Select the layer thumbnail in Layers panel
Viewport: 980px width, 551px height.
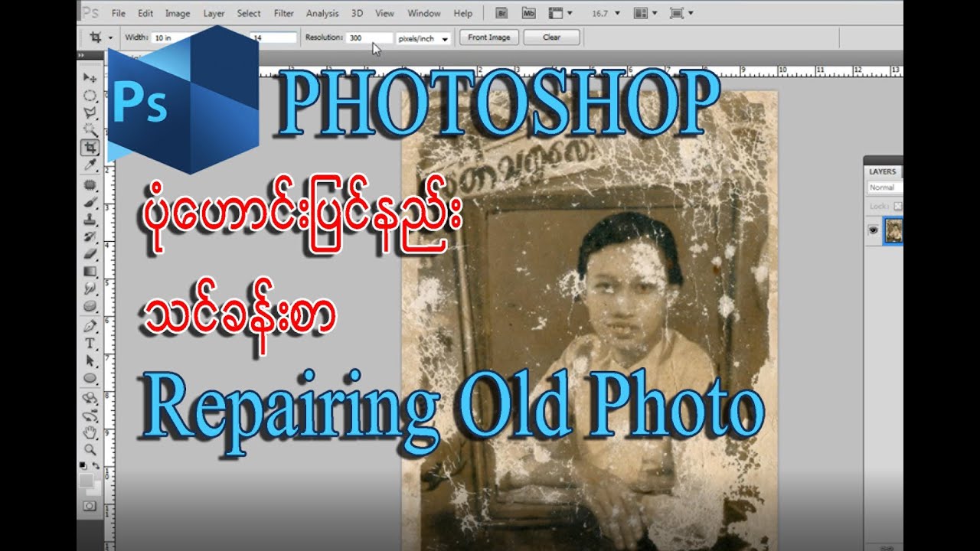(x=894, y=230)
